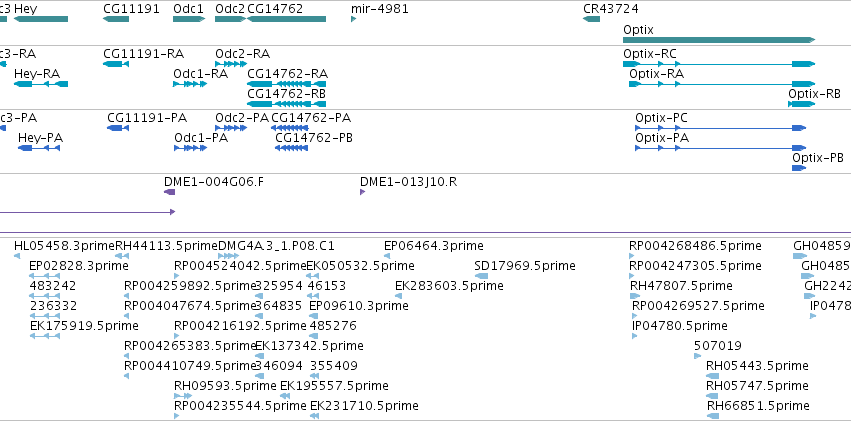This screenshot has width=851, height=421.
Task: Select the Odc2-RA transcript
Action: 231,64
